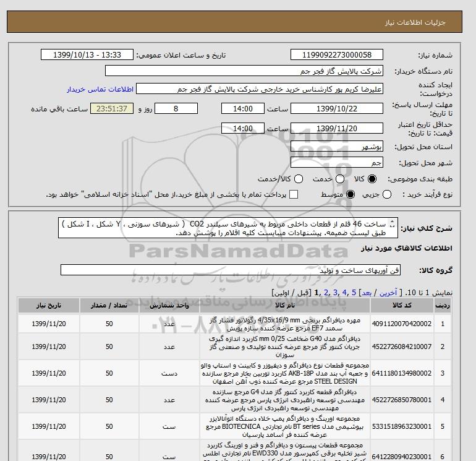476x461 pixels.
Task: Click the کد کالا column header
Action: click(x=402, y=306)
